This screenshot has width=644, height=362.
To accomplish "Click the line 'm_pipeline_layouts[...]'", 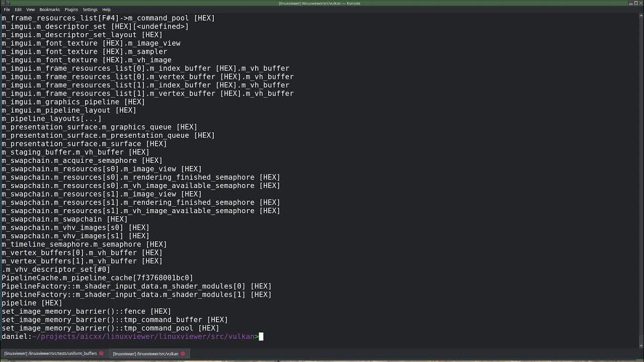I will (51, 119).
